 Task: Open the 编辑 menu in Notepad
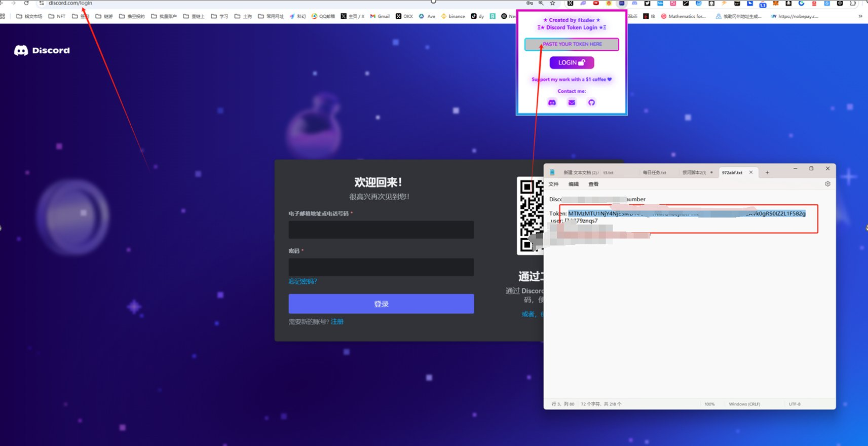pyautogui.click(x=574, y=184)
